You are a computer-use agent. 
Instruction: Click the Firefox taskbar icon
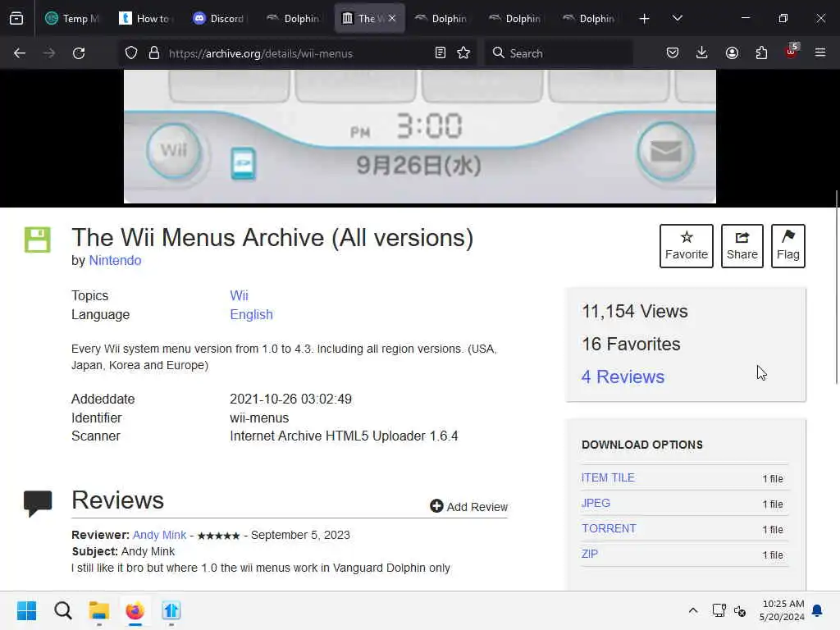click(x=135, y=610)
